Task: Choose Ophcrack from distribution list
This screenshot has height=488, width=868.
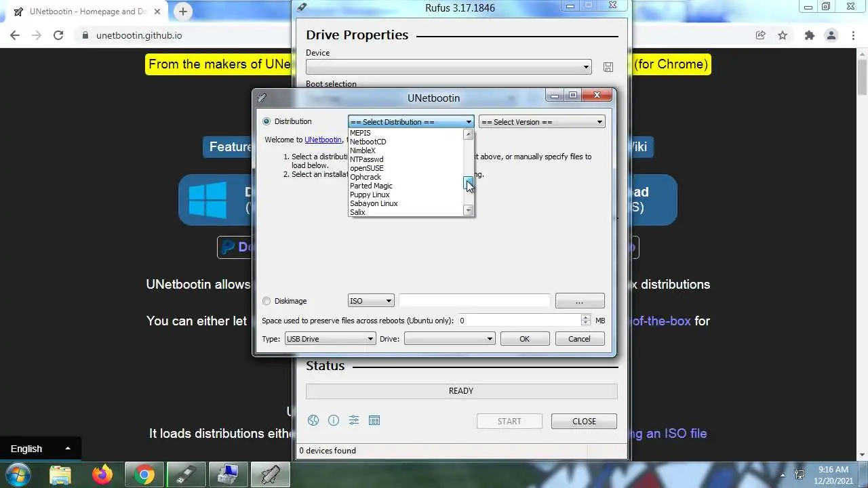Action: pos(406,177)
